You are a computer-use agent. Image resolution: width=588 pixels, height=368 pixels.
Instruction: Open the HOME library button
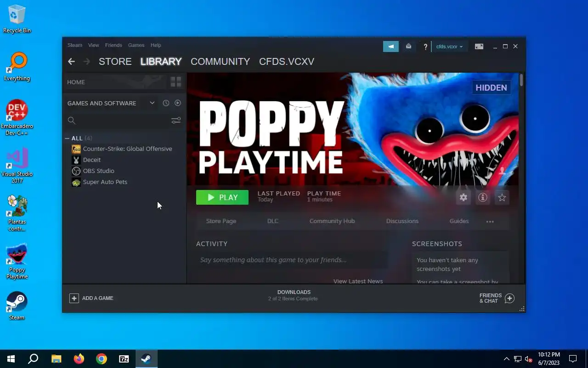point(116,82)
